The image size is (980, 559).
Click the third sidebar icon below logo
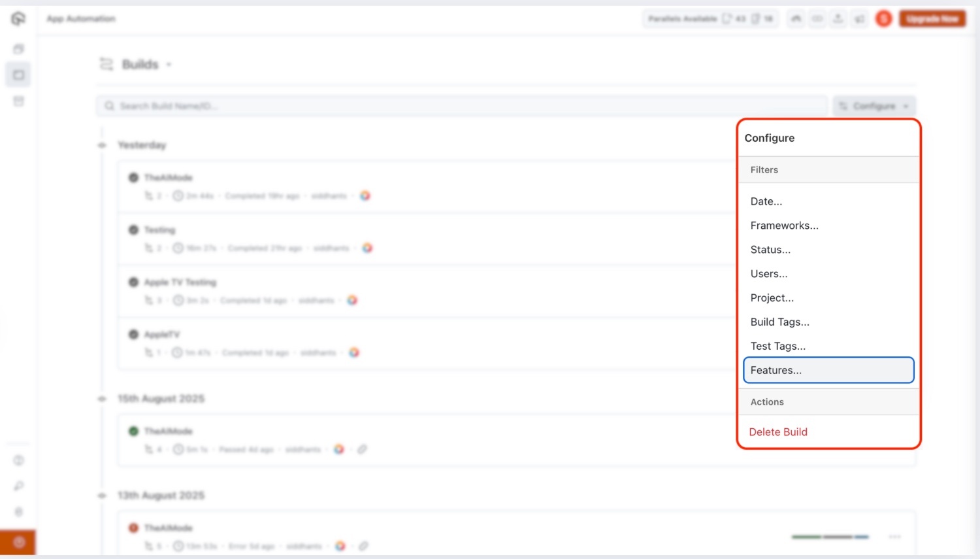click(x=18, y=101)
